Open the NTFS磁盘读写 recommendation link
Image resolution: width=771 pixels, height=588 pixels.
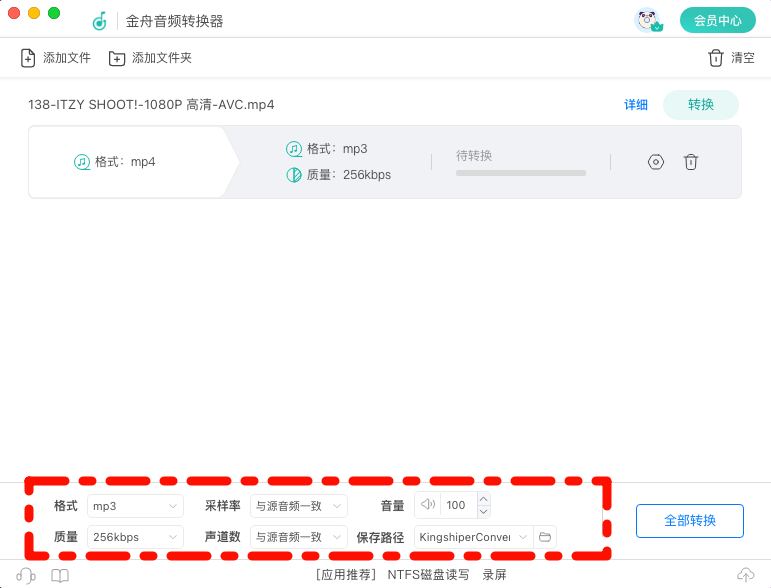(x=428, y=575)
